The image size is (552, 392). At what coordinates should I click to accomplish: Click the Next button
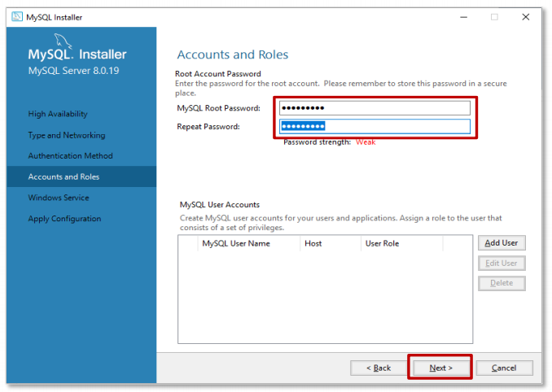[x=440, y=368]
